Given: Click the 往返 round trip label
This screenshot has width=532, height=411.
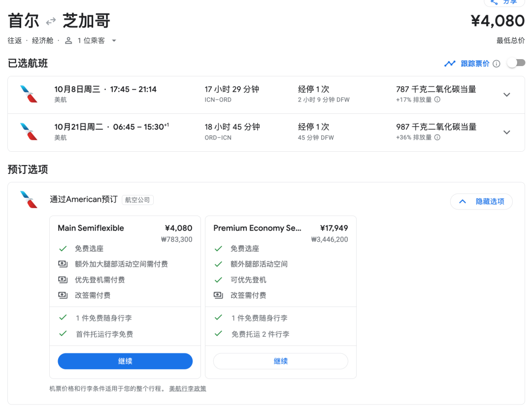Looking at the screenshot, I should click(x=15, y=40).
